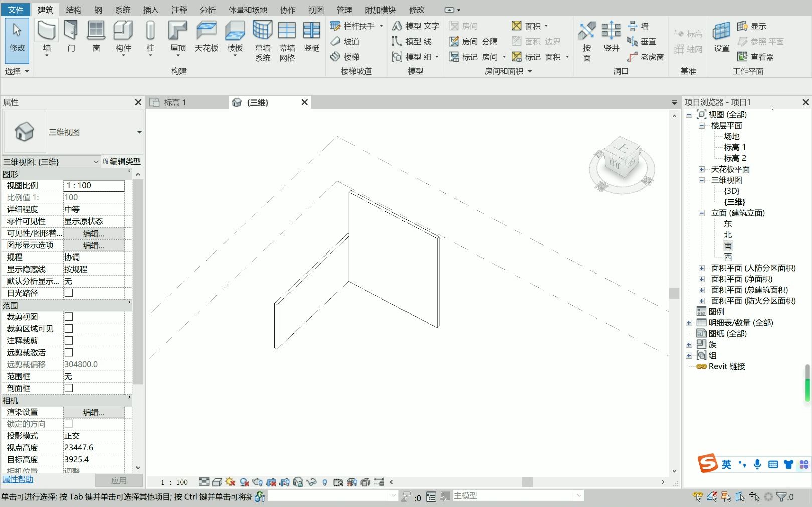Toggle the 日光路径 checkbox on

(68, 293)
